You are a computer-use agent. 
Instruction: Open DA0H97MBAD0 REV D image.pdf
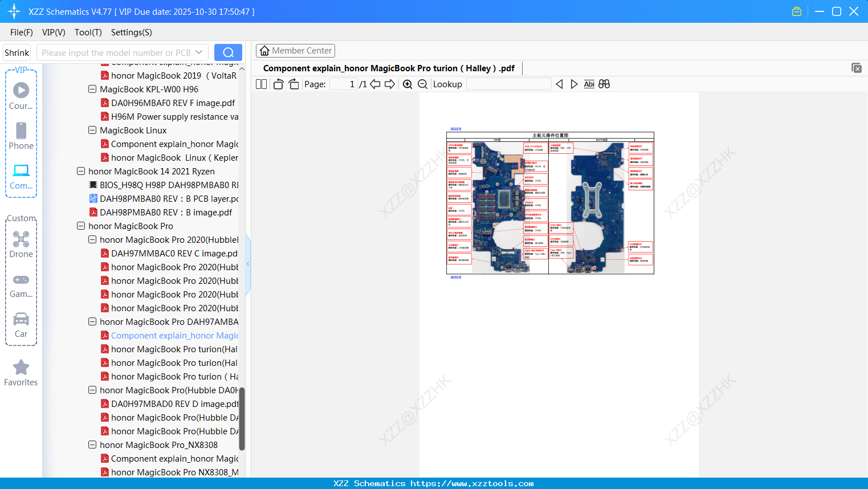[169, 404]
